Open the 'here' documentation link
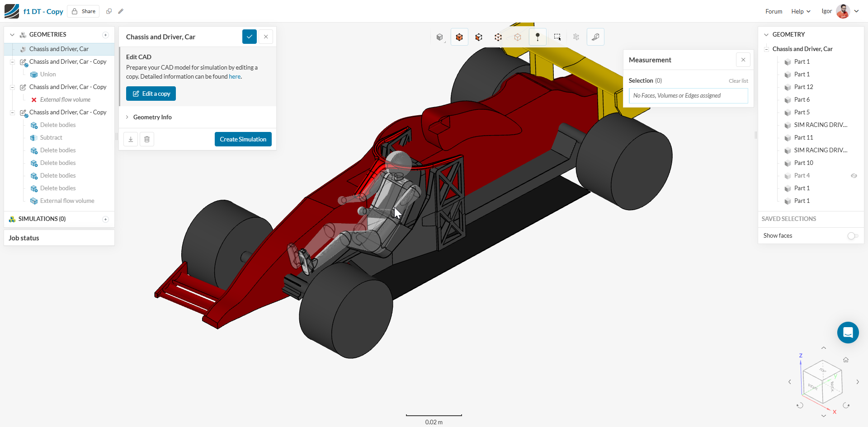The height and width of the screenshot is (427, 868). [x=235, y=77]
